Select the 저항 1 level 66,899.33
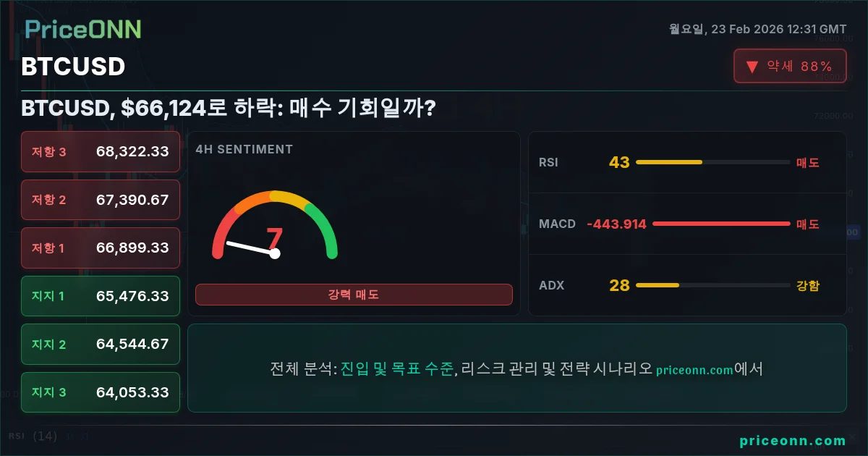 click(101, 248)
